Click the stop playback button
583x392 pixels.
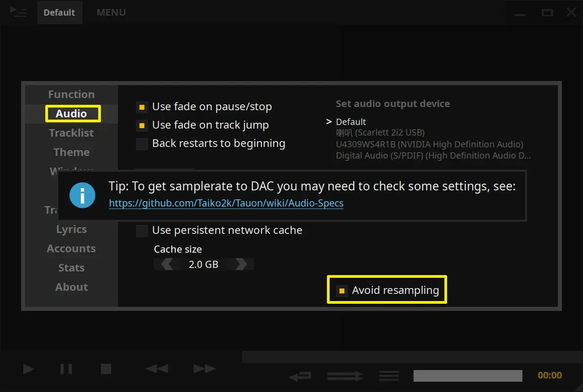(x=106, y=369)
